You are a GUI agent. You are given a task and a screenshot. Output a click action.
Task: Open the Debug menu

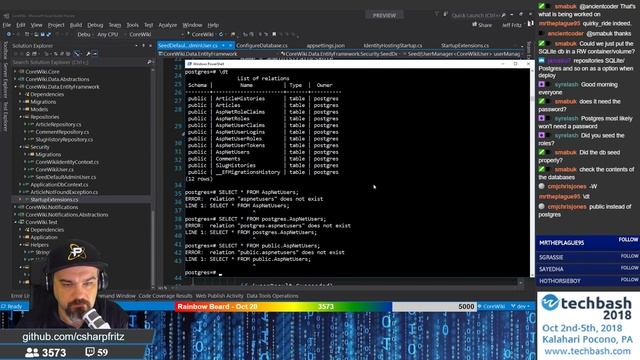95,25
